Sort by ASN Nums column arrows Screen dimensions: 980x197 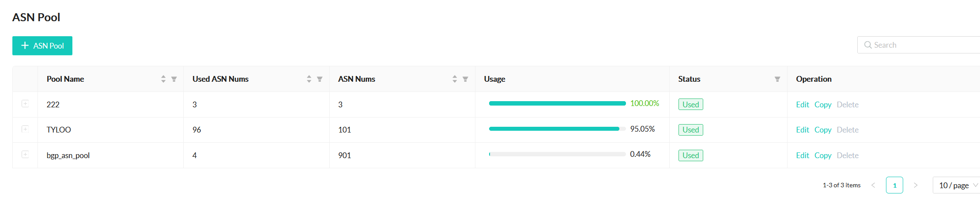pyautogui.click(x=455, y=79)
